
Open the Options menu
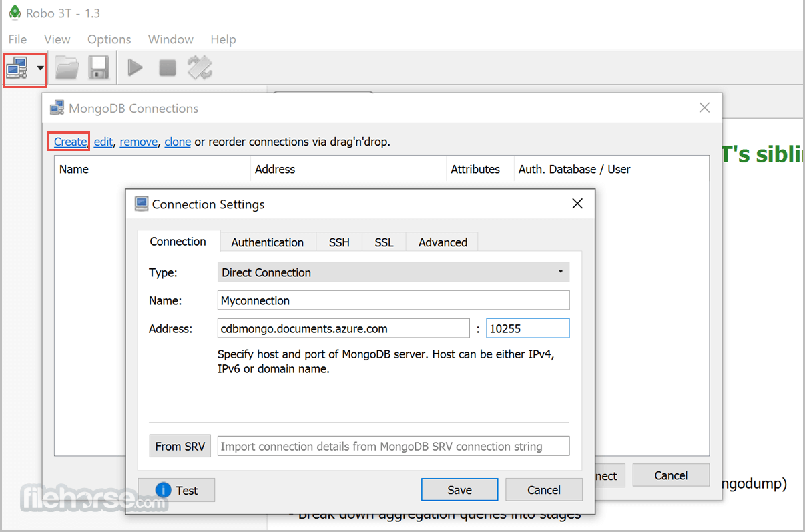point(109,39)
